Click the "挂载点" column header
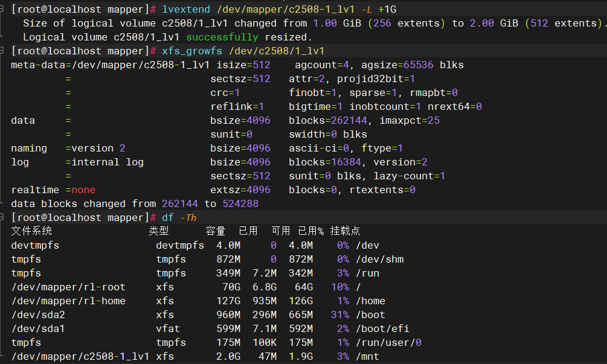This screenshot has width=607, height=364. (345, 231)
